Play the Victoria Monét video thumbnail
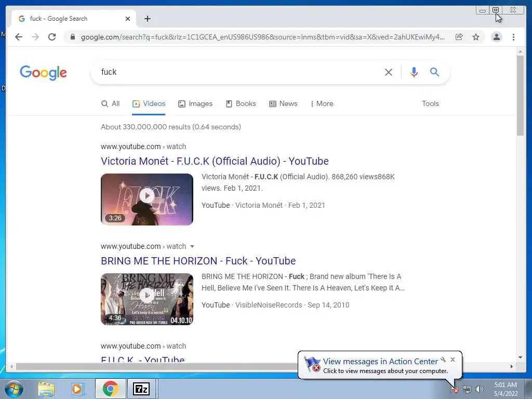Viewport: 532px width, 399px height. coord(147,199)
